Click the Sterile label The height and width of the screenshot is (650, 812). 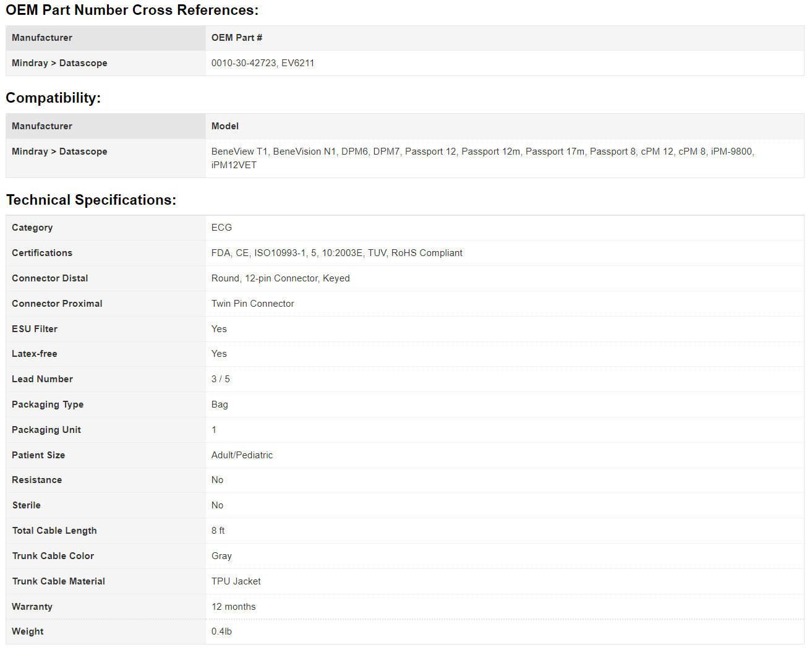pyautogui.click(x=27, y=505)
